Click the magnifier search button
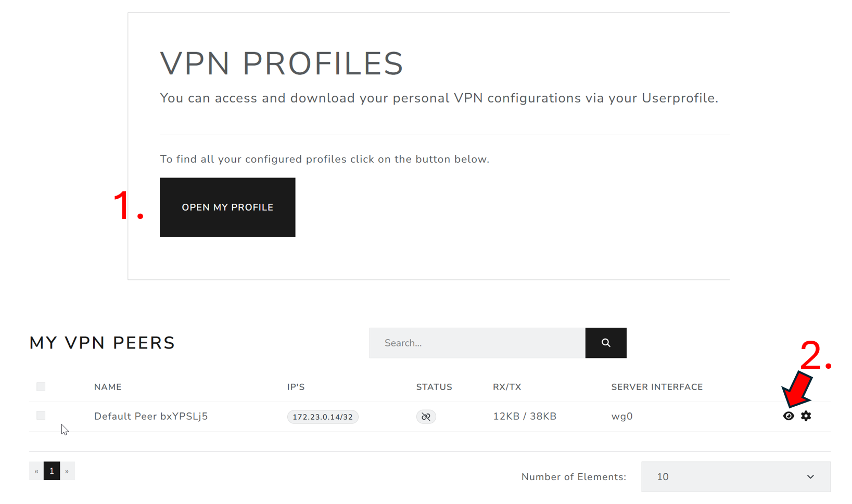852x504 pixels. 605,343
